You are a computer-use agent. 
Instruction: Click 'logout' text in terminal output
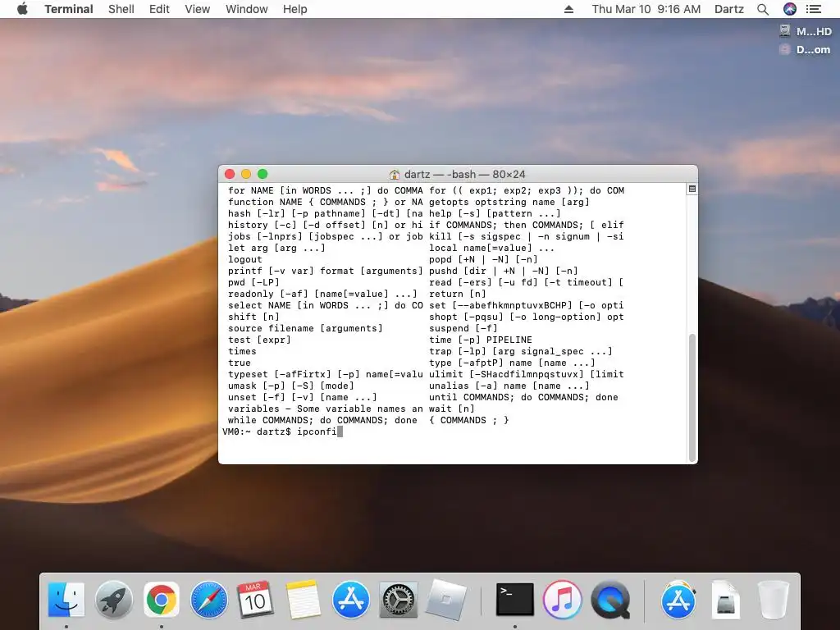tap(245, 260)
